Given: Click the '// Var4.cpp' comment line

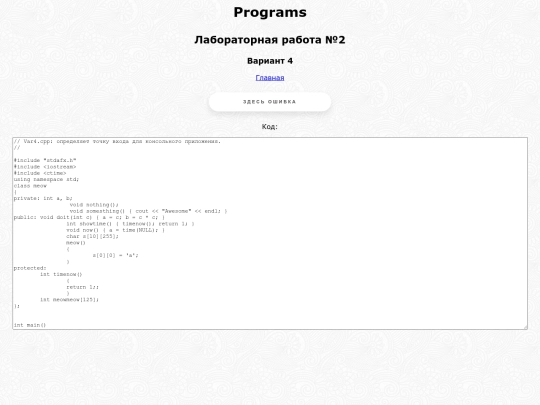Looking at the screenshot, I should (117, 141).
